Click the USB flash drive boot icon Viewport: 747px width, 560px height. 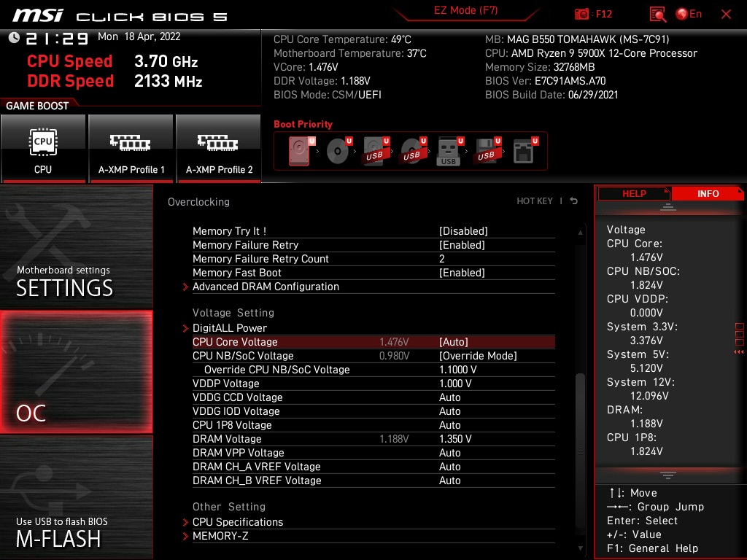point(449,151)
